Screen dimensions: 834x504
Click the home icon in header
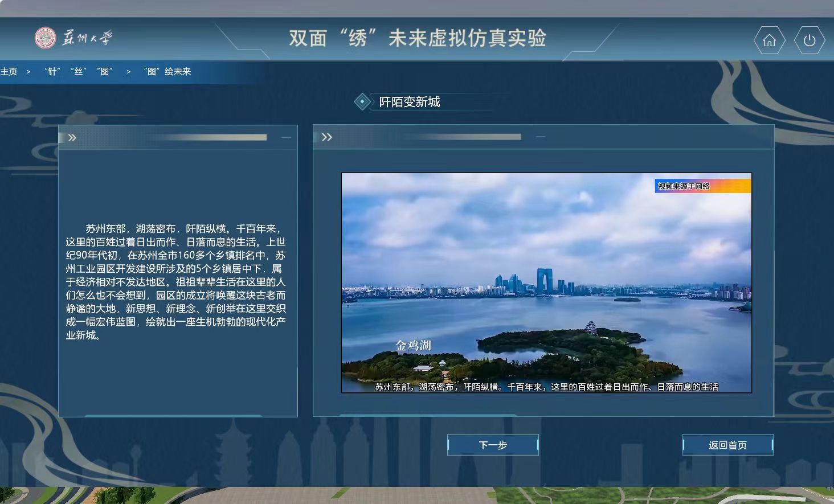coord(769,40)
